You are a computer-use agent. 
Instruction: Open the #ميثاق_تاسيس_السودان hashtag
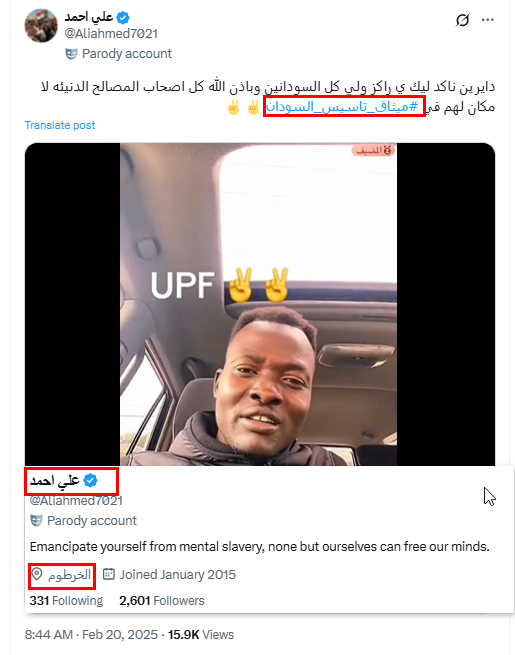click(342, 107)
